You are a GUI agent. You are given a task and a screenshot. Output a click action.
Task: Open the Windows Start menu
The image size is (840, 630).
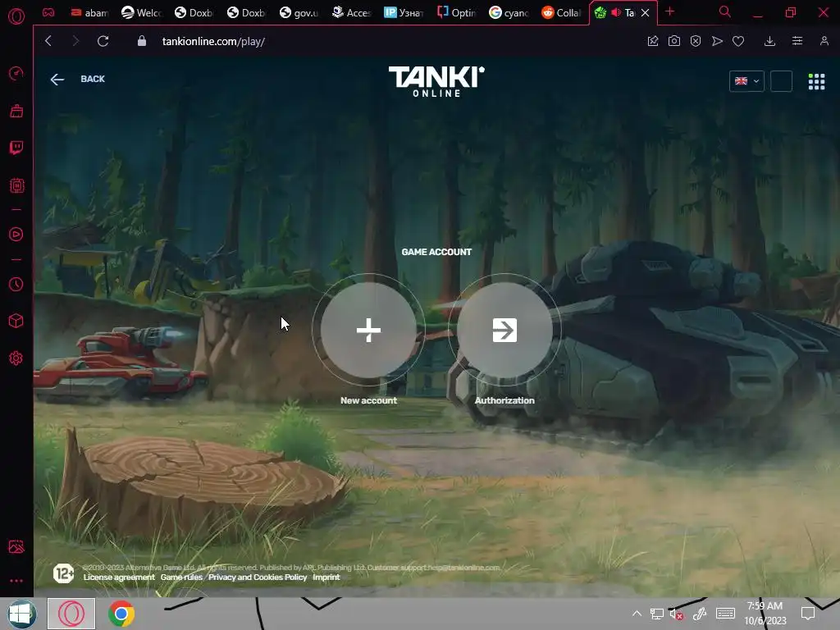(21, 614)
